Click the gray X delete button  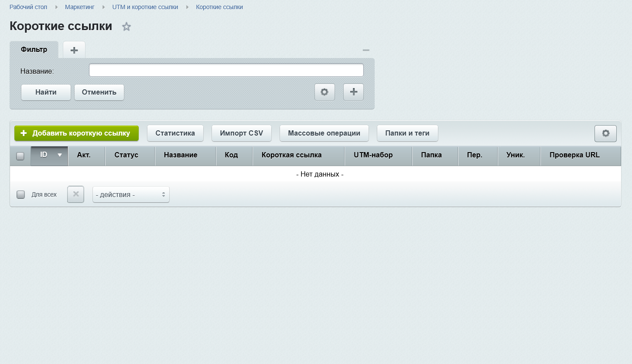click(x=75, y=194)
